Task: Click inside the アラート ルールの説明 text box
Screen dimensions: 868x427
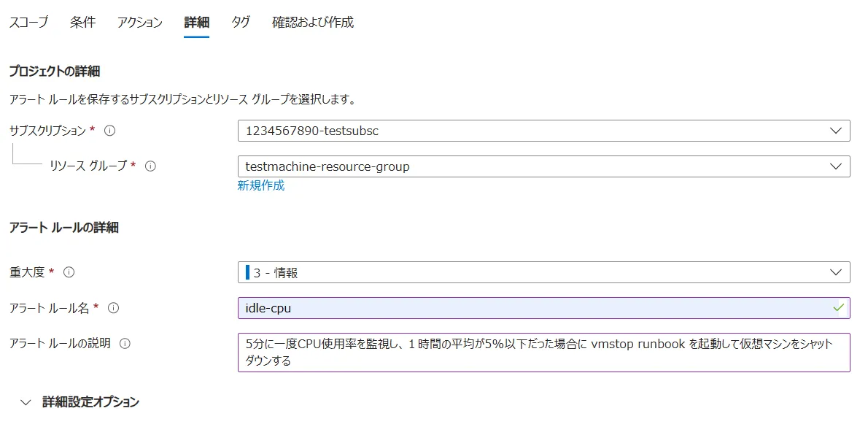Action: click(x=543, y=352)
